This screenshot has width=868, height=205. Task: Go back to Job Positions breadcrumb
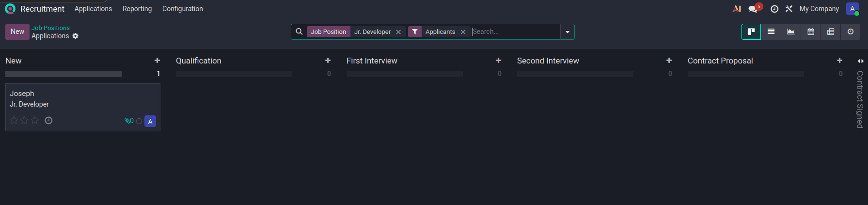pyautogui.click(x=50, y=28)
